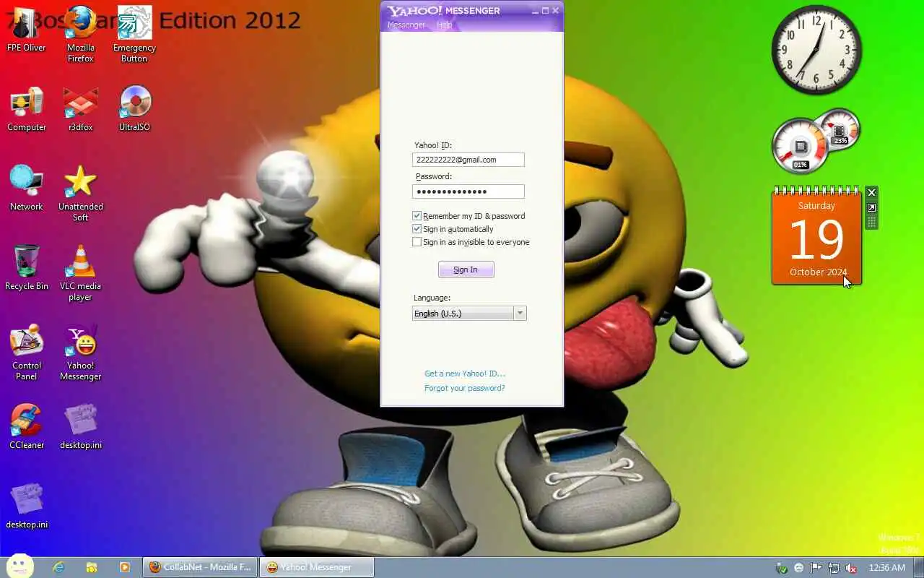
Task: Click the taskbar clock showing 12:36 AM
Action: coord(887,568)
